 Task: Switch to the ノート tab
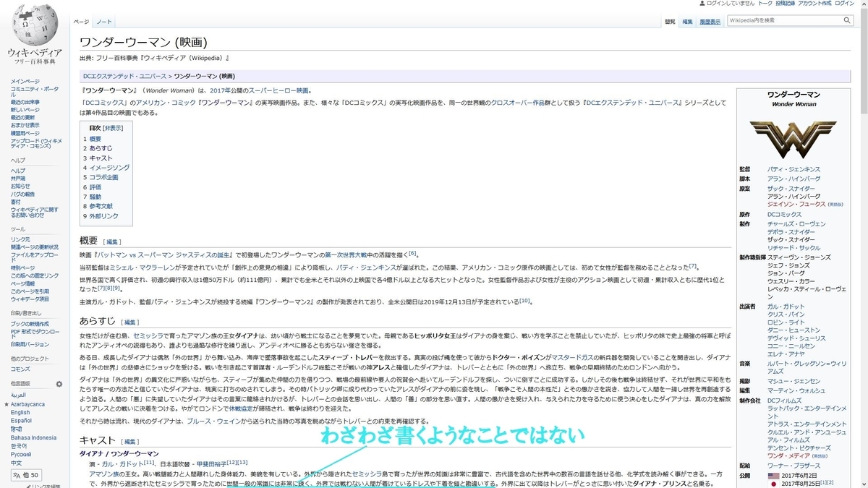(104, 22)
